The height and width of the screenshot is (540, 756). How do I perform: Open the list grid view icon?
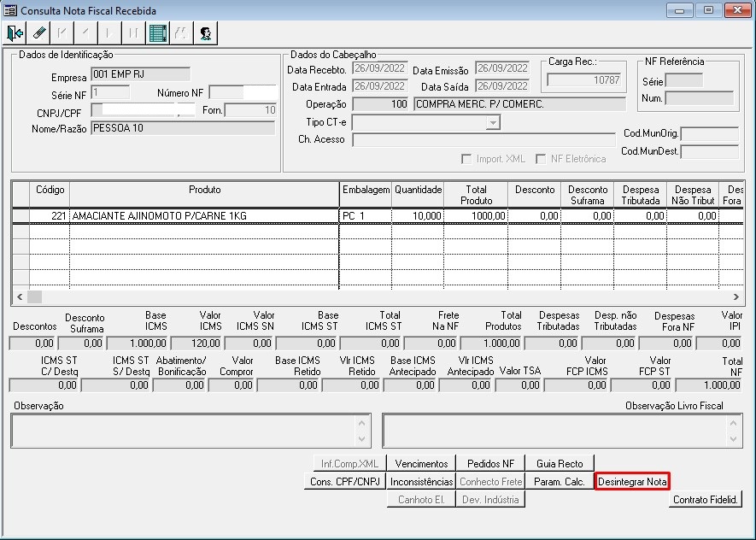pos(158,33)
